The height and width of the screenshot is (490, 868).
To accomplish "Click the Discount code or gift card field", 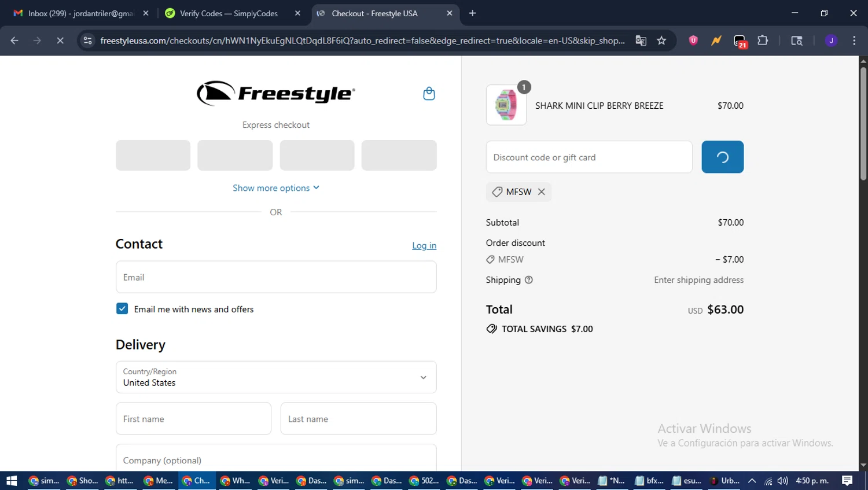I will click(x=589, y=157).
